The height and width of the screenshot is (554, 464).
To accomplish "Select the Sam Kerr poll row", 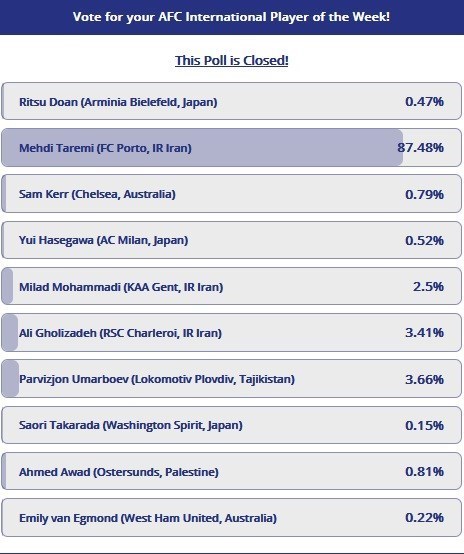I will click(x=231, y=194).
